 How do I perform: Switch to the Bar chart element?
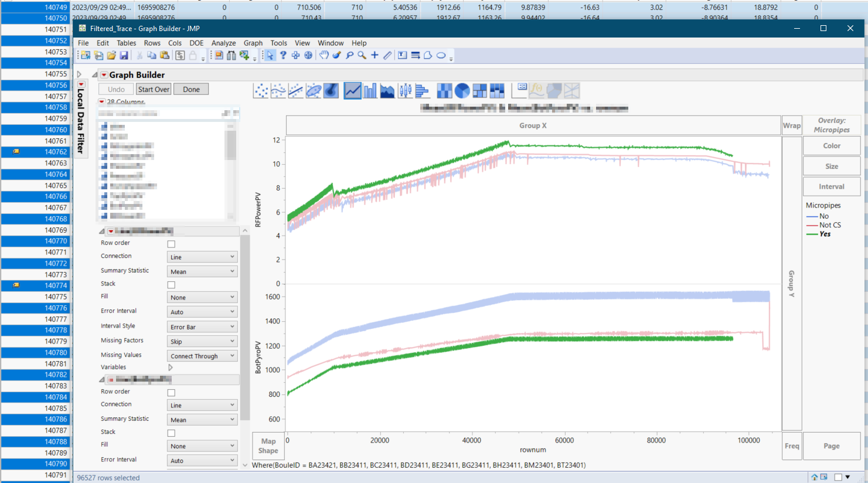coord(369,90)
